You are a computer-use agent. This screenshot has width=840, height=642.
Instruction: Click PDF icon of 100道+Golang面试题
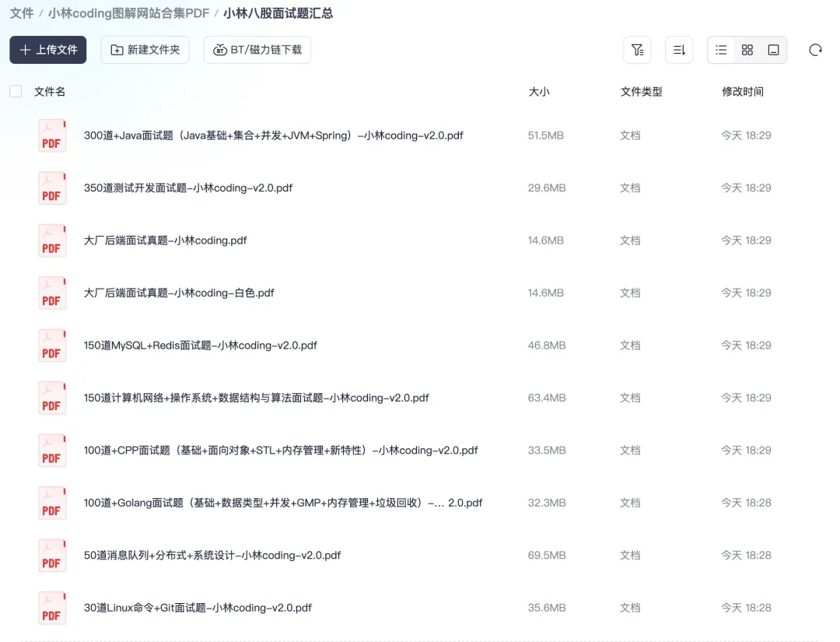tap(52, 503)
